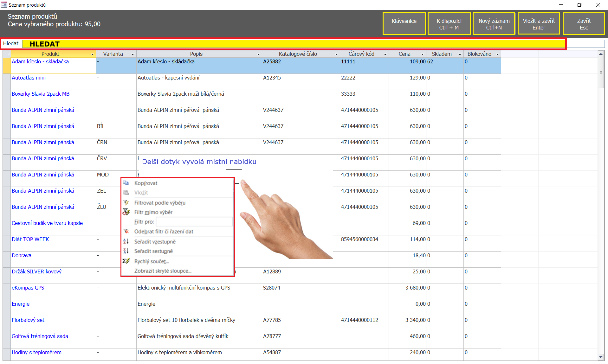Image resolution: width=608 pixels, height=364 pixels.
Task: Click the Filtr mimo výběr icon
Action: tap(126, 212)
